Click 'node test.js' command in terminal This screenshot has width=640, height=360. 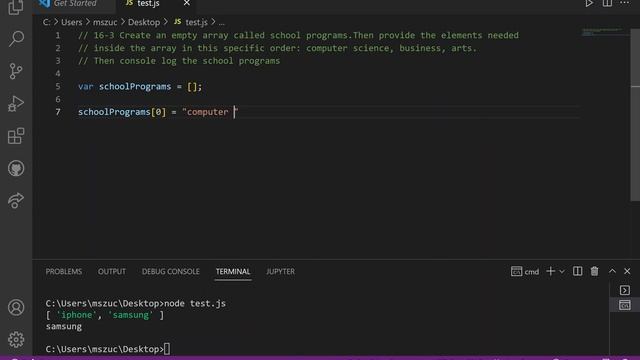(x=195, y=303)
